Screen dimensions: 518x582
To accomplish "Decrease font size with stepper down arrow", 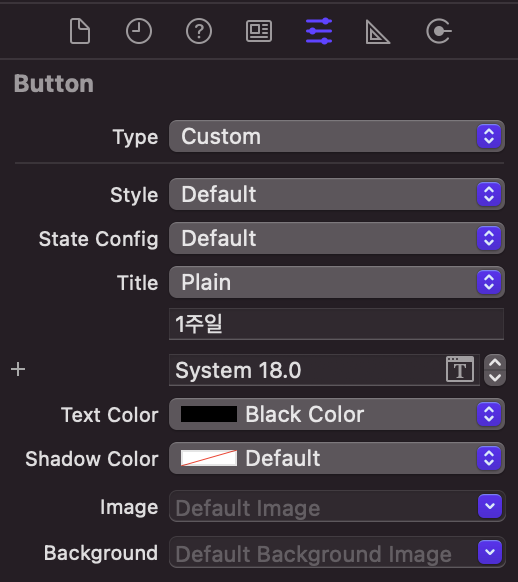I will pyautogui.click(x=495, y=378).
